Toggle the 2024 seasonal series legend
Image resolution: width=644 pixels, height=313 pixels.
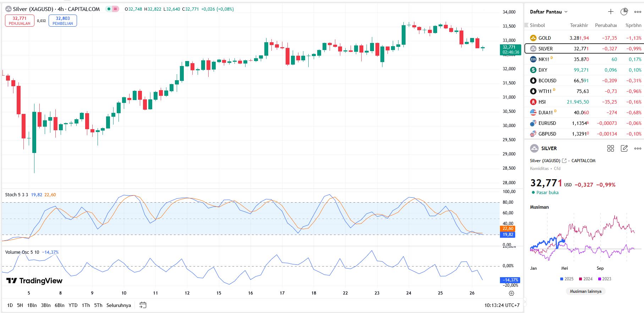pos(585,279)
